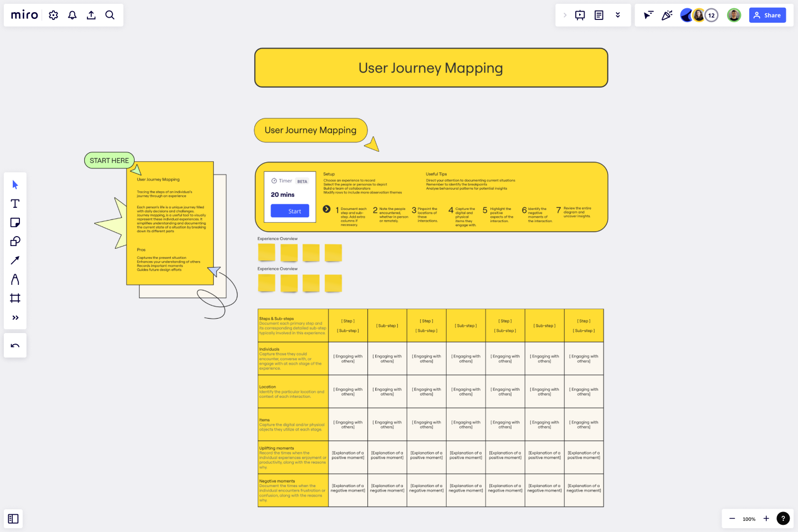
Task: Select the Text tool
Action: click(x=15, y=203)
